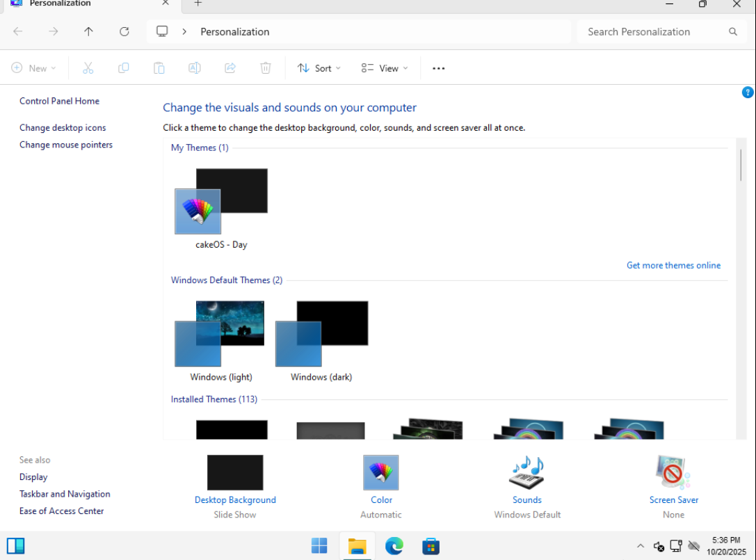The image size is (756, 560).
Task: Click the Windows Start button
Action: click(319, 546)
